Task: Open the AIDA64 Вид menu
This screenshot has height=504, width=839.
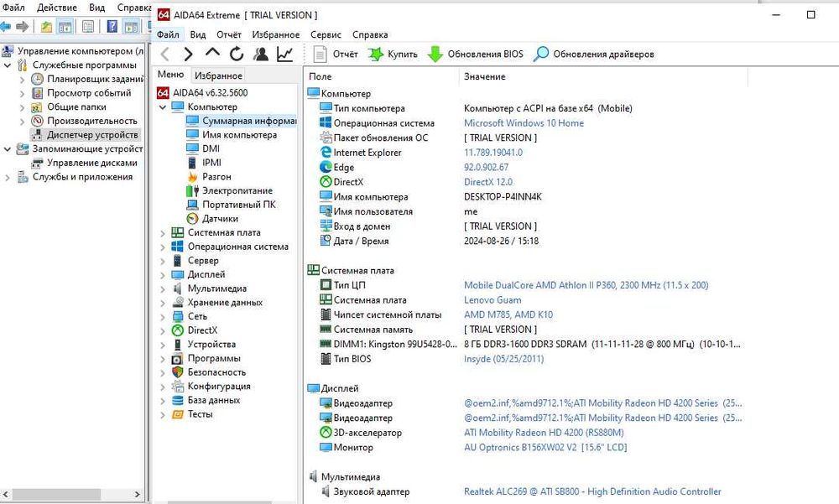Action: [x=197, y=34]
